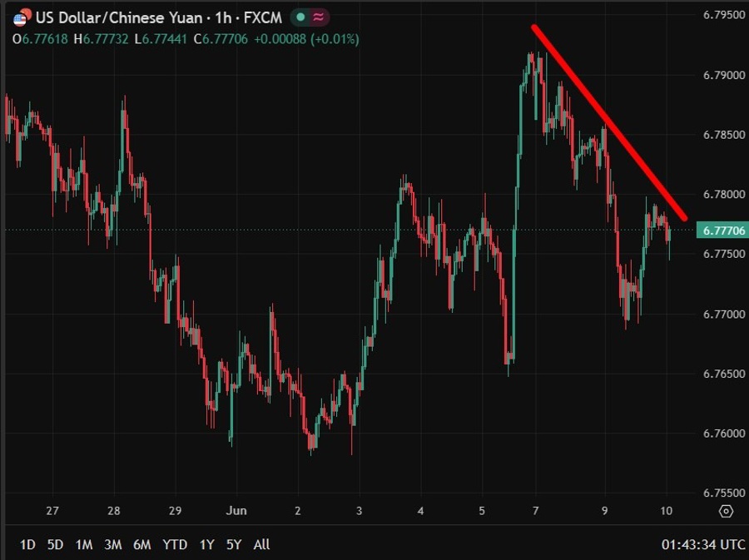
Task: Select the YTD time range
Action: coord(175,544)
